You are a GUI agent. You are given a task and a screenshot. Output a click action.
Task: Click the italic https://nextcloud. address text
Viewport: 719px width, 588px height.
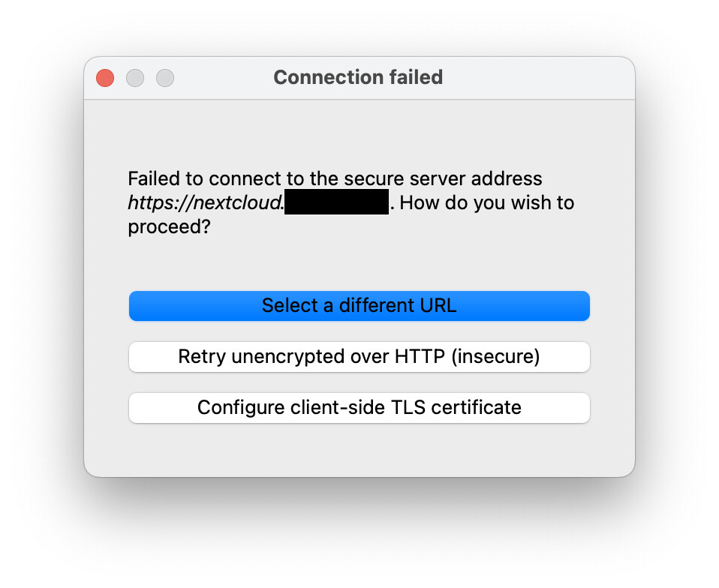point(205,202)
